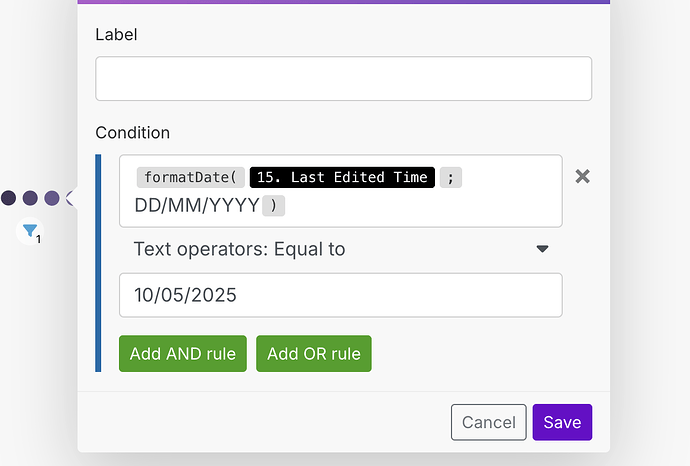Click the filter funnel icon
The height and width of the screenshot is (466, 690).
tap(30, 233)
